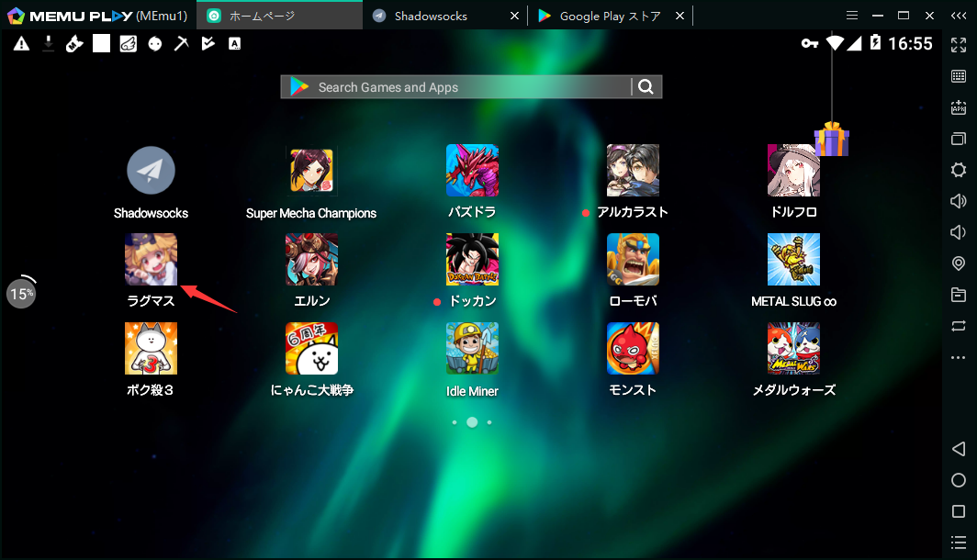Launch the パズドラ game
This screenshot has height=560, width=977.
tap(472, 170)
